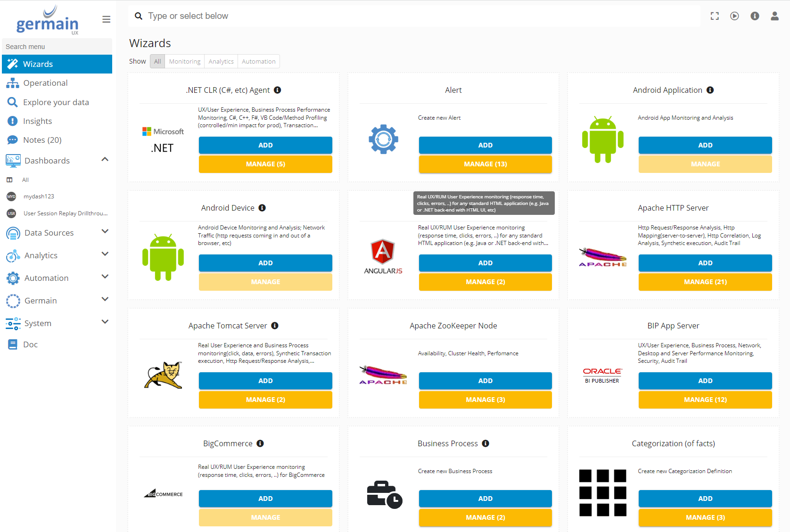Open Notes (20) in sidebar

(42, 140)
